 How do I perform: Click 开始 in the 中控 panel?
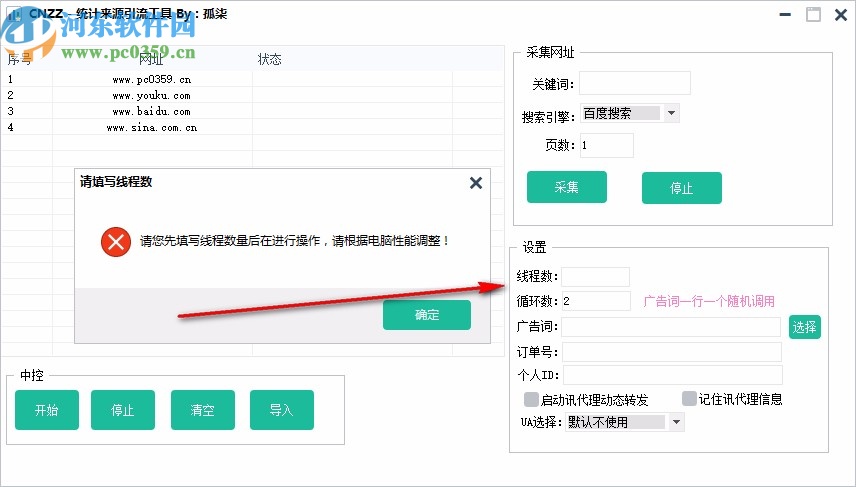pyautogui.click(x=47, y=409)
